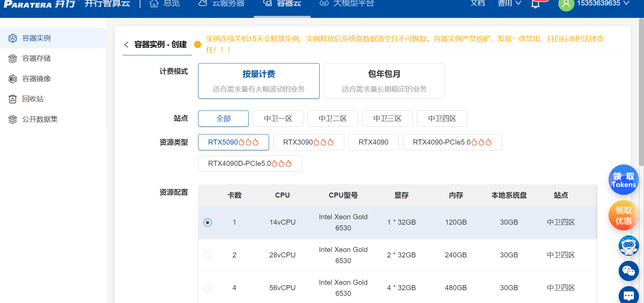Viewport: 644px width, 303px height.
Task: Choose 包年包月 billing mode
Action: point(384,81)
